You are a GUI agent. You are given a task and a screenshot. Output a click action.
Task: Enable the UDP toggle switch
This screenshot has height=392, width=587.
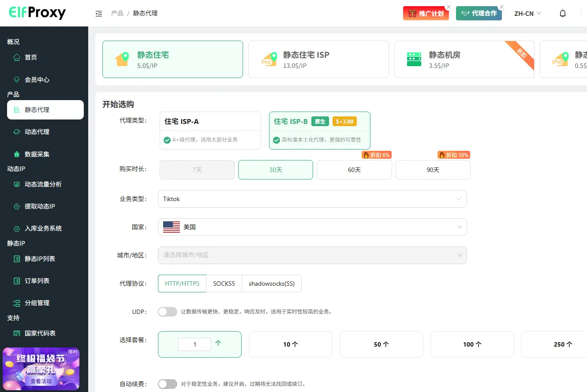pos(167,311)
